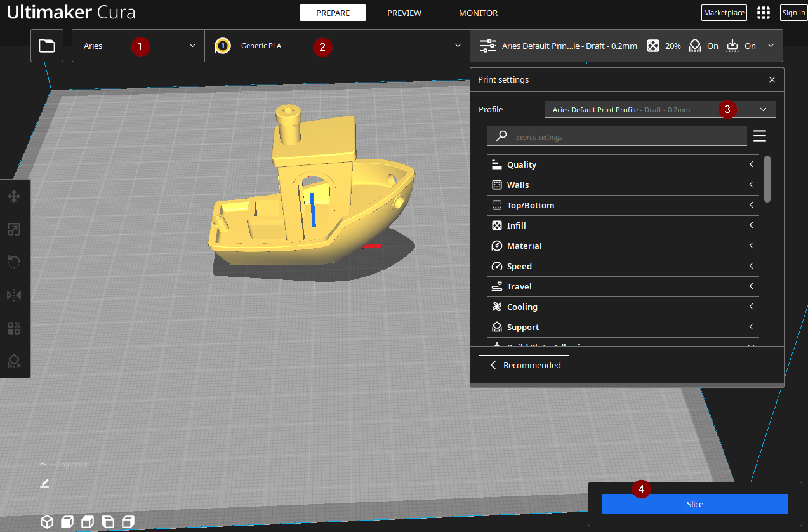
Task: Click the settings list scrollbar
Action: (767, 179)
